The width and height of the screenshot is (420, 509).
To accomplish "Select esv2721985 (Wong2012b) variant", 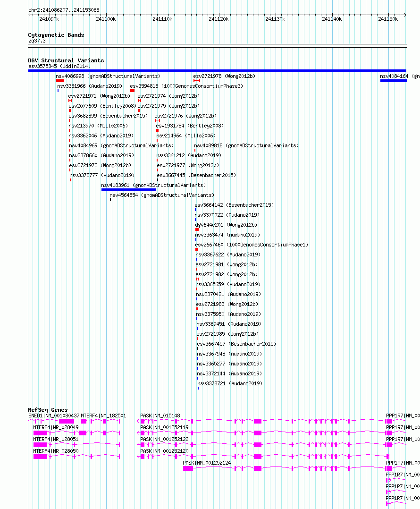I will point(227,334).
